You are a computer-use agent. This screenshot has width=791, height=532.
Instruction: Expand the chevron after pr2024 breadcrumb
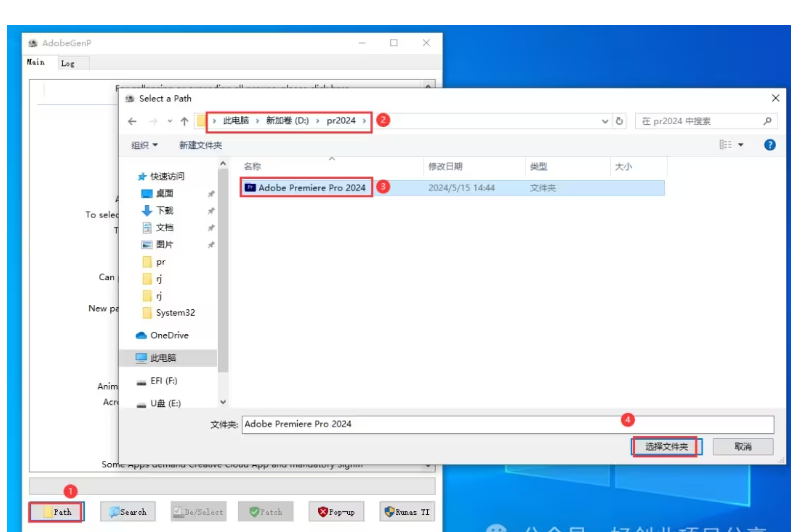[364, 121]
